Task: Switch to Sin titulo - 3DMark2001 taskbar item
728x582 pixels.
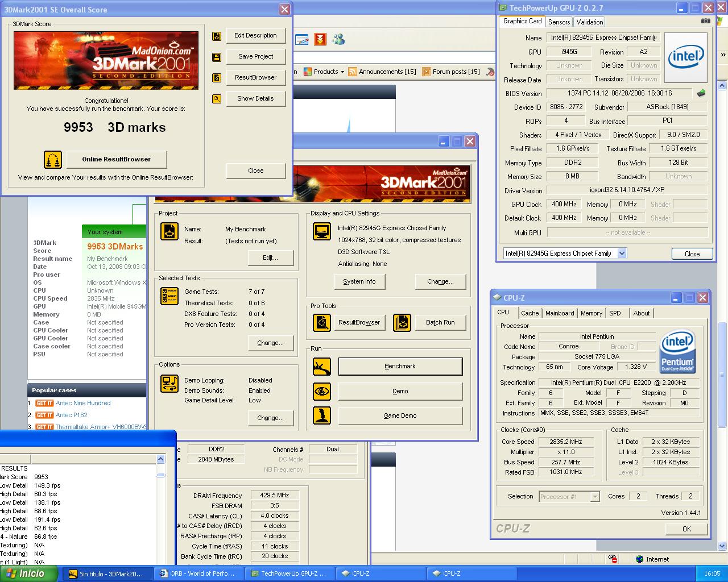Action: [106, 573]
